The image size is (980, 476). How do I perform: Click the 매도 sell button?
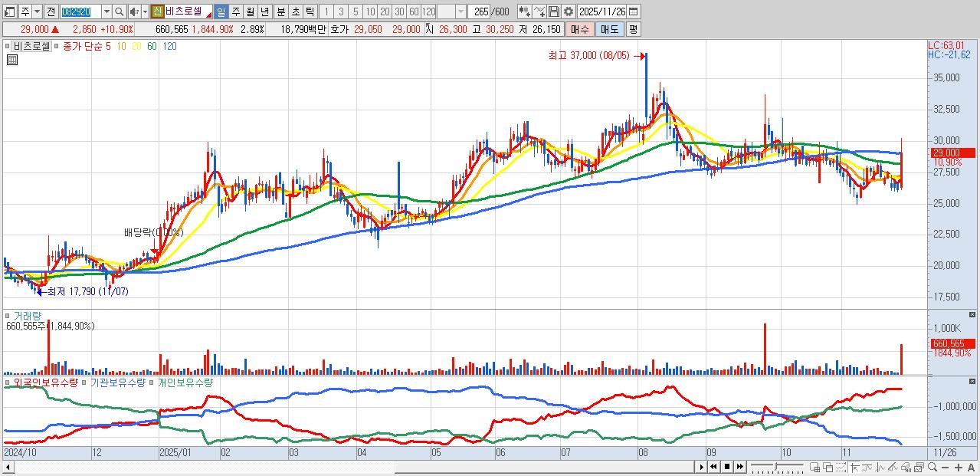(x=609, y=29)
